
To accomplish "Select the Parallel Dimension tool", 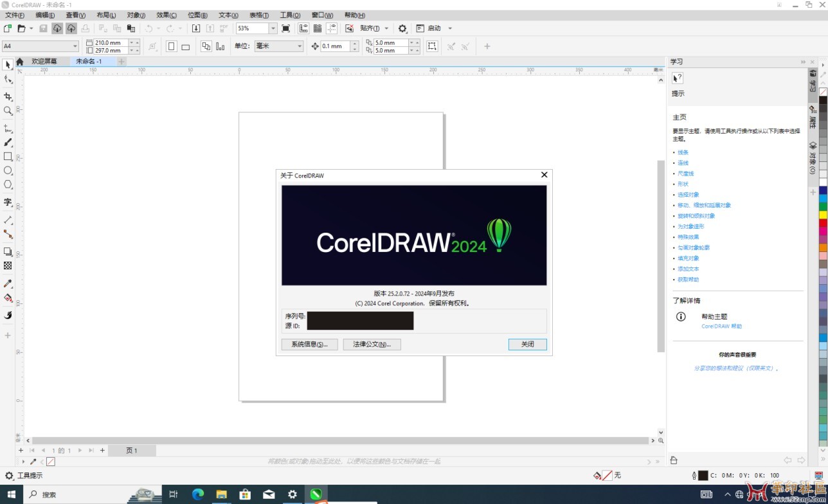I will (x=8, y=220).
